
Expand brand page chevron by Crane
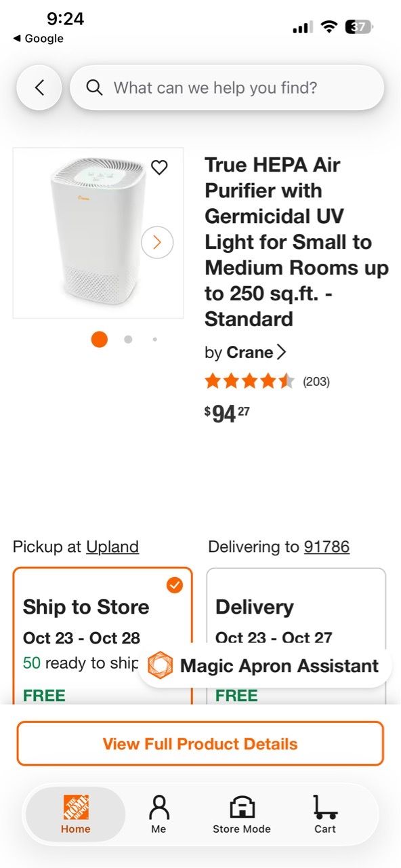click(x=282, y=353)
